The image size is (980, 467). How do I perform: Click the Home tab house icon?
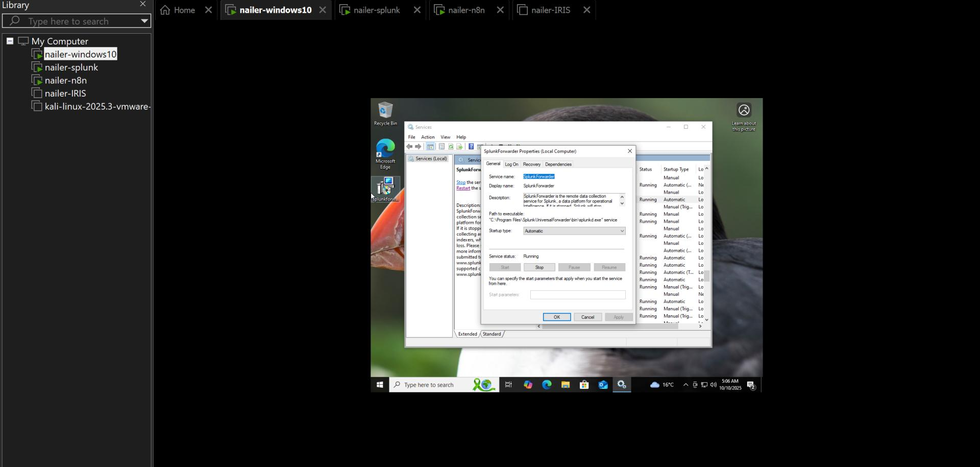(x=165, y=10)
